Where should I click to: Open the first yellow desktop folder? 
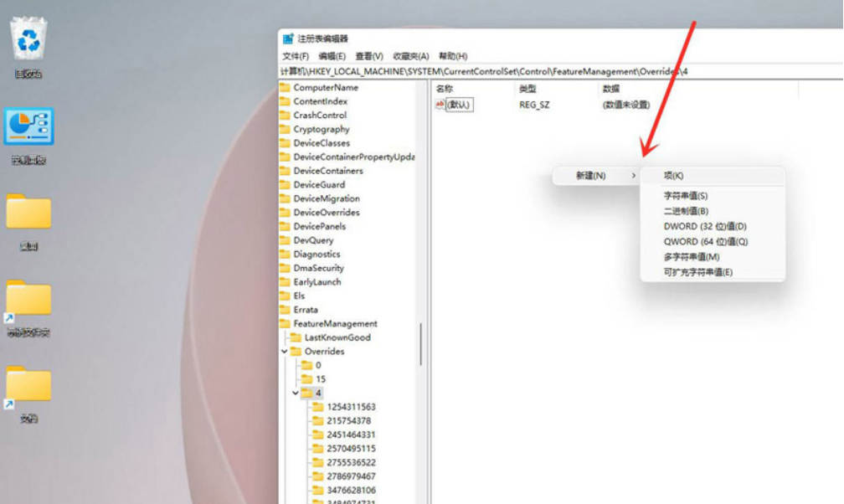point(28,213)
